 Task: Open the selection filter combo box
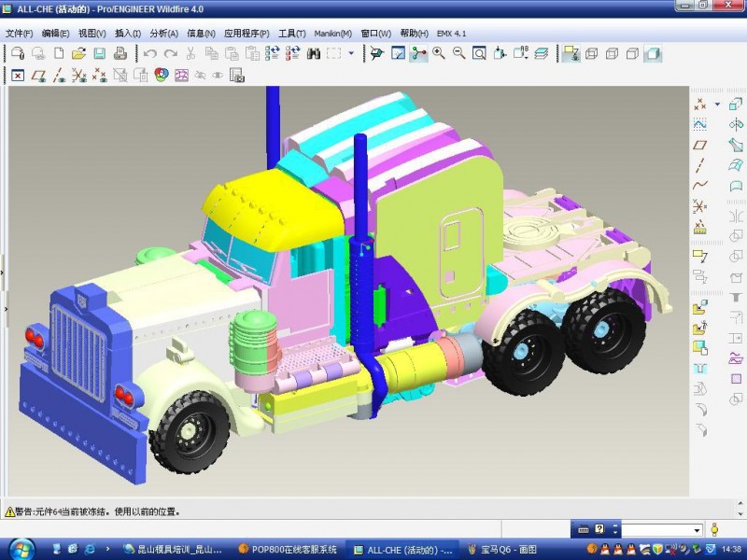[662, 529]
